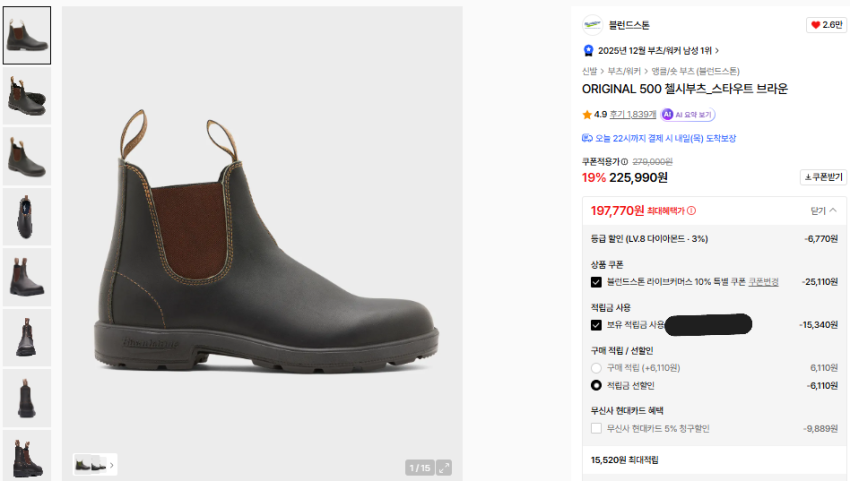Click the star rating icon
Image resolution: width=850 pixels, height=481 pixels.
coord(587,114)
